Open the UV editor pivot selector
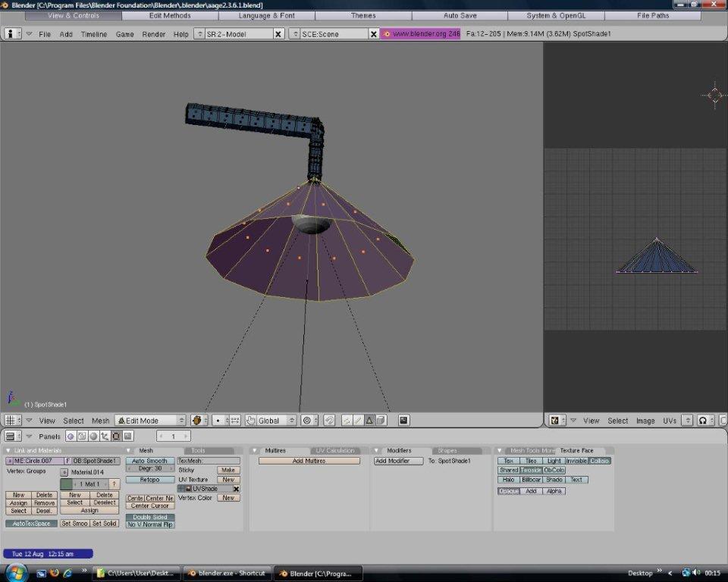 (x=705, y=421)
